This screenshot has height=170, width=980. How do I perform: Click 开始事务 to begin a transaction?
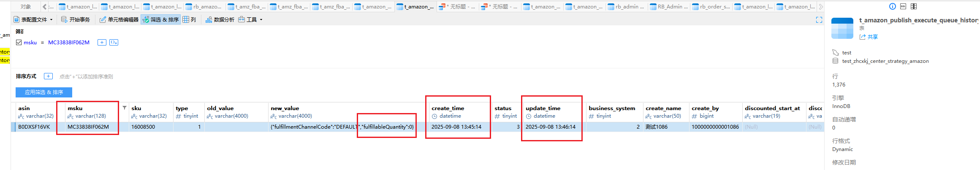point(76,19)
